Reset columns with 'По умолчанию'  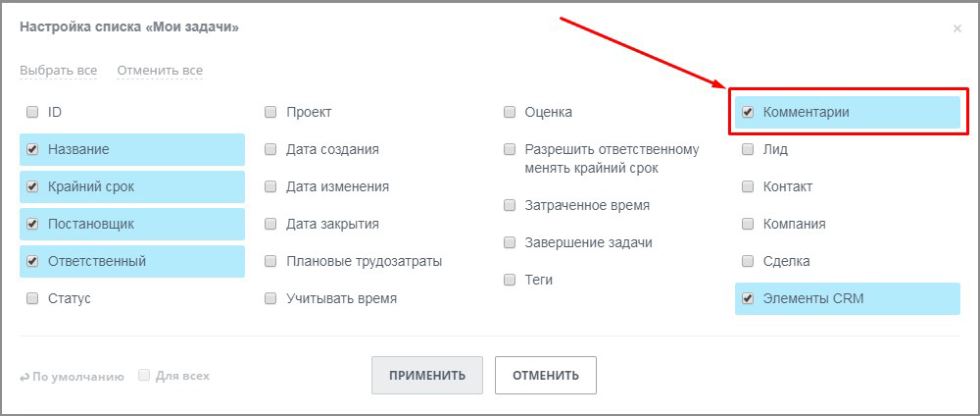coord(72,376)
